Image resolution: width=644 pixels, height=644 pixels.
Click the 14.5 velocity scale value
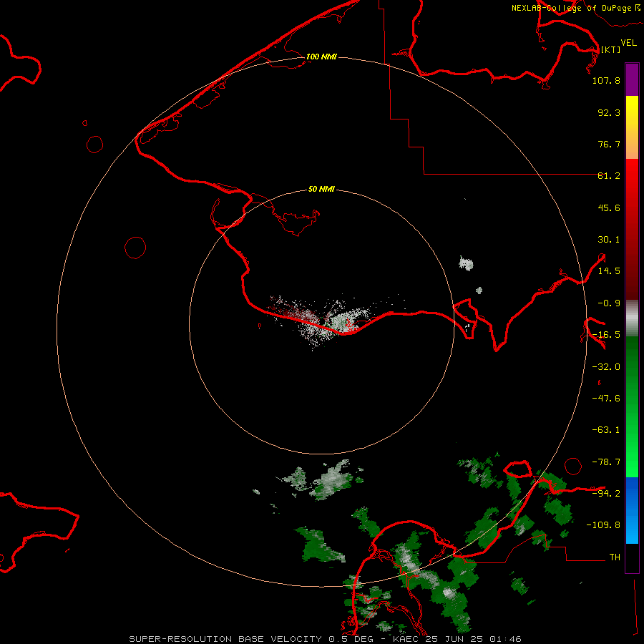click(609, 271)
